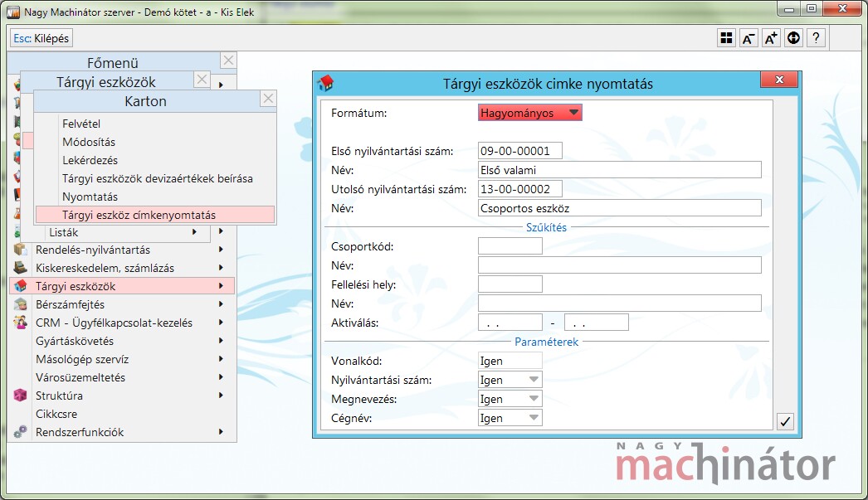Click the red house icon in dialog title
The image size is (868, 500).
click(325, 84)
